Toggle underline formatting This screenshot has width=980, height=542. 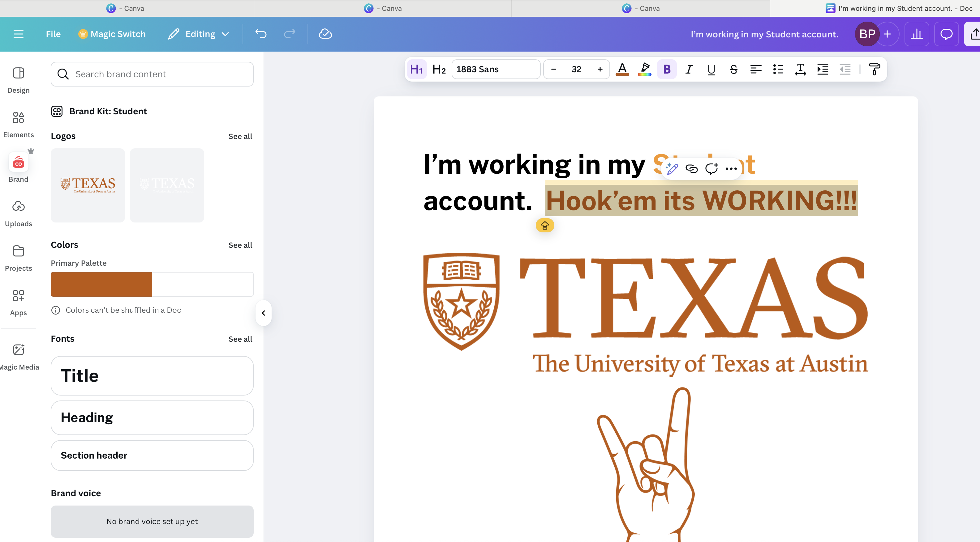(x=711, y=69)
